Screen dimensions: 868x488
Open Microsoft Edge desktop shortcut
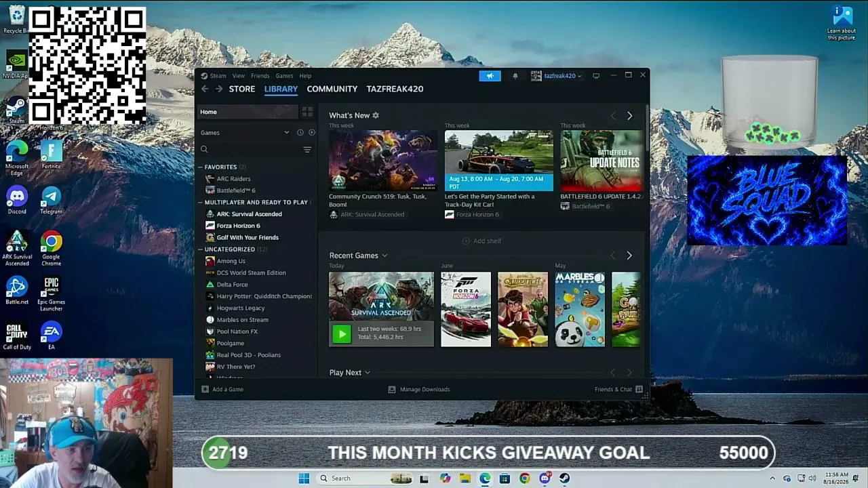pyautogui.click(x=17, y=159)
